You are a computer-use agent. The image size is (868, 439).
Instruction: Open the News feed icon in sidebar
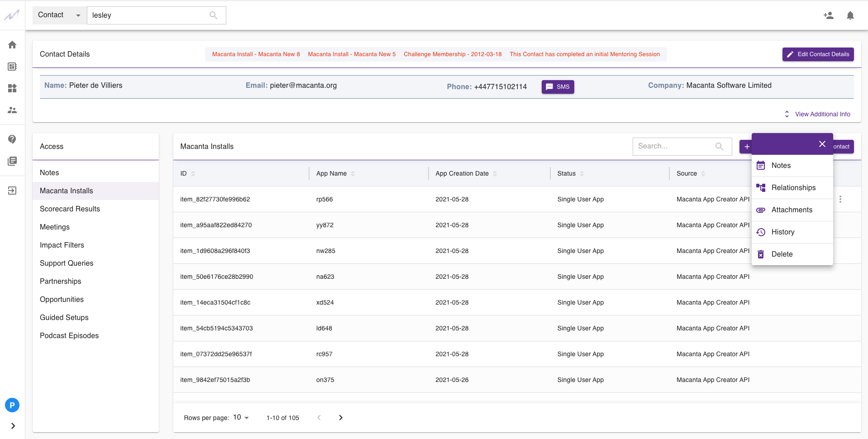pos(12,161)
